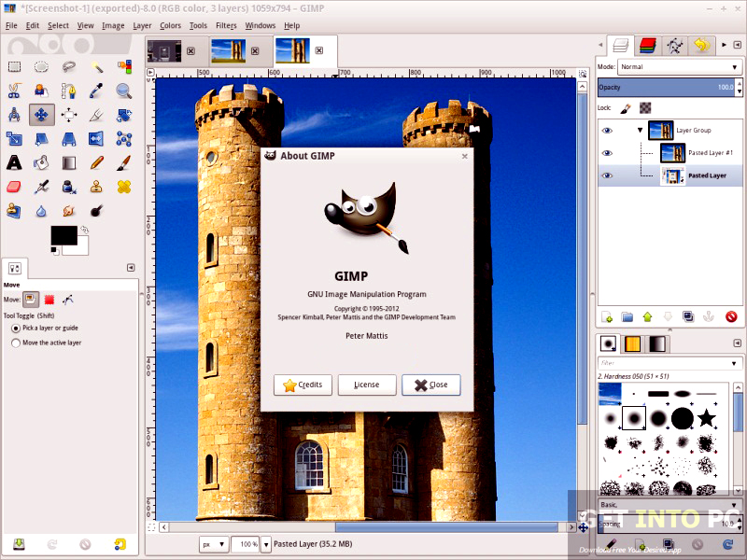
Task: Choose the Eraser tool
Action: tap(14, 187)
